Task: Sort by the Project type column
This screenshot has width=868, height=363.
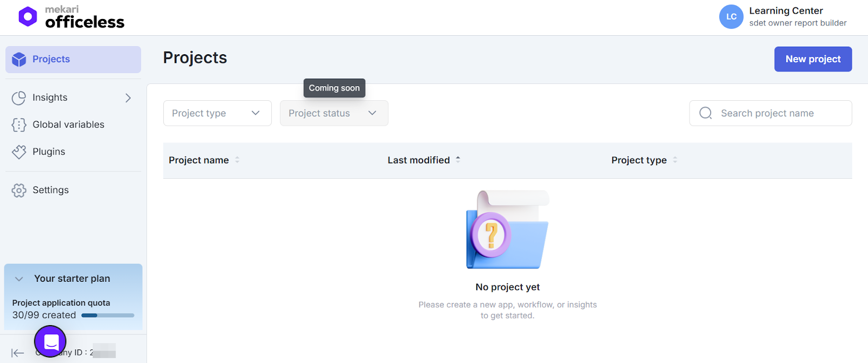Action: click(675, 160)
